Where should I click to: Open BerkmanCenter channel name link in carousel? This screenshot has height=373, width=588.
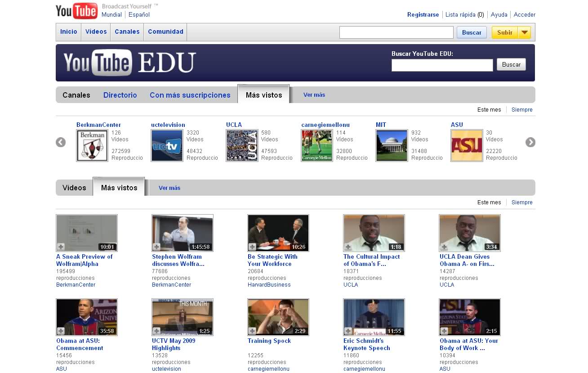click(98, 125)
